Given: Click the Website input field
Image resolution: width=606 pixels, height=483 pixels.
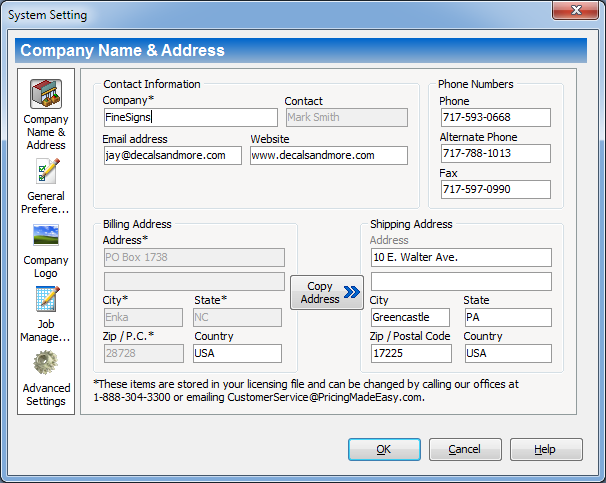Looking at the screenshot, I should [x=328, y=156].
